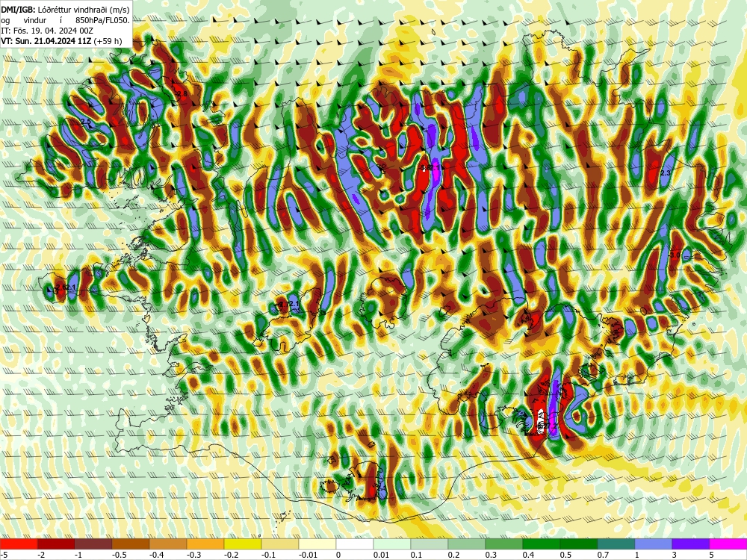Click the '2.5' value label on the map
The image size is (747, 560).
[85, 122]
